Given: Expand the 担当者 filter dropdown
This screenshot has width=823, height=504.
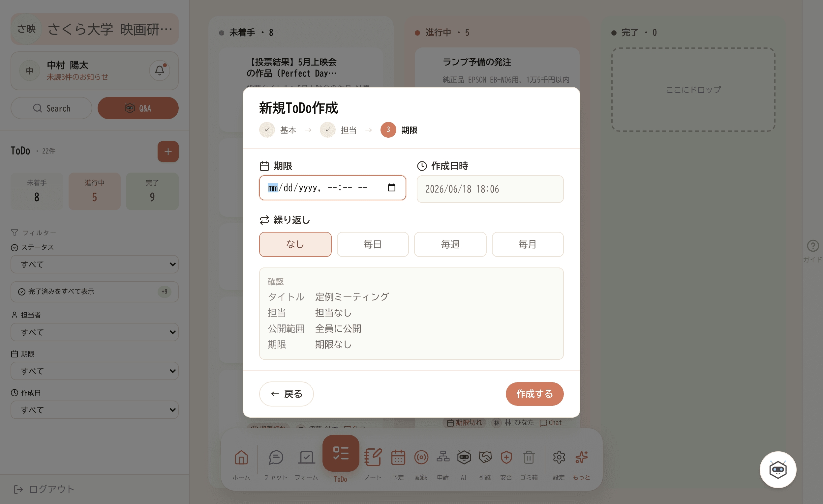Looking at the screenshot, I should click(95, 332).
